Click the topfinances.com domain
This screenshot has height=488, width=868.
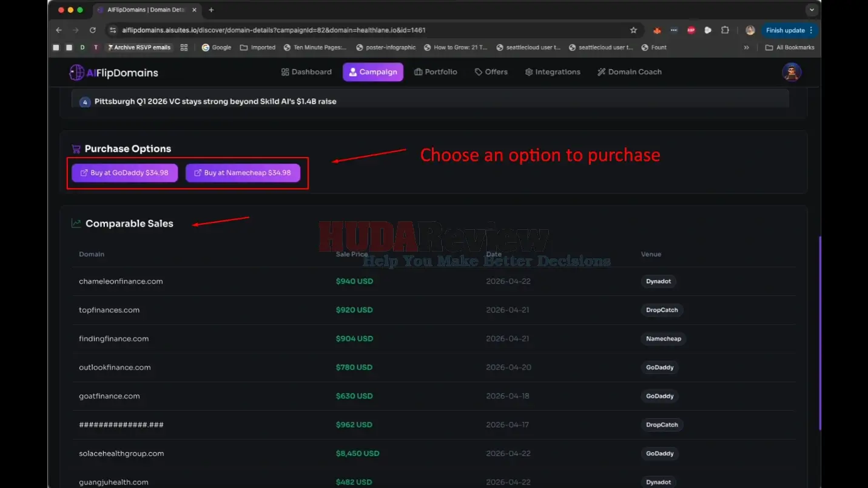[x=109, y=310]
